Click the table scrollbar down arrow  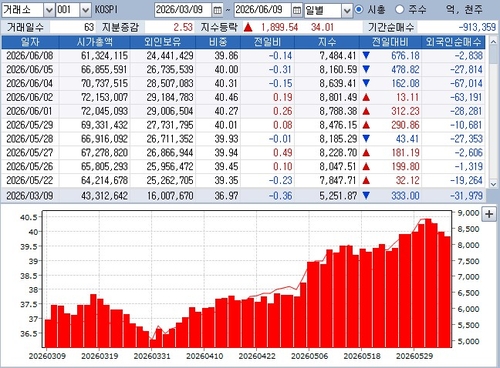493,184
